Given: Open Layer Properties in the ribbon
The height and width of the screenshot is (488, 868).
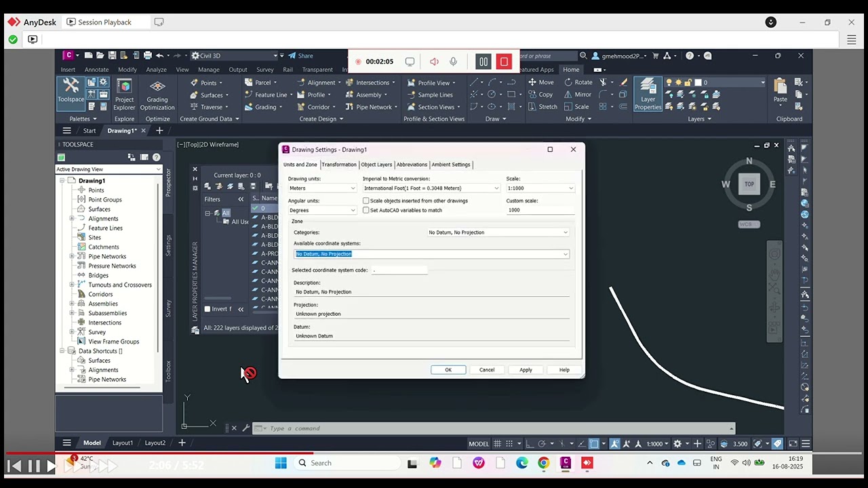Looking at the screenshot, I should (x=648, y=94).
